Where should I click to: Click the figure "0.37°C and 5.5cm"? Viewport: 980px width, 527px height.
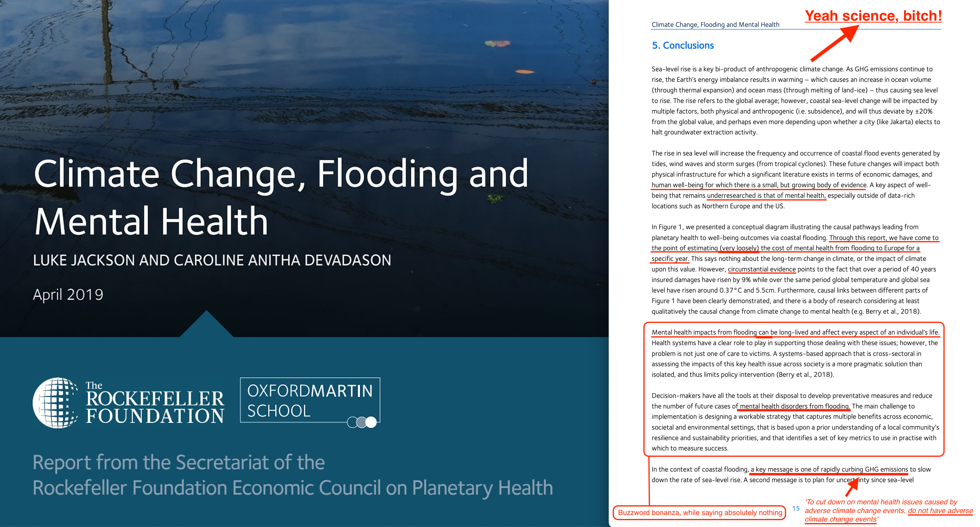coord(747,290)
